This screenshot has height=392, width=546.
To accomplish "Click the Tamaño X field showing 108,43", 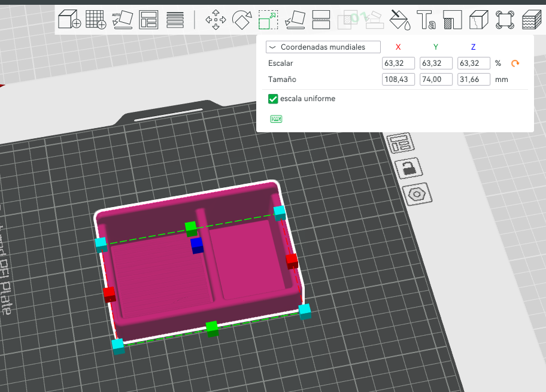I will [398, 80].
